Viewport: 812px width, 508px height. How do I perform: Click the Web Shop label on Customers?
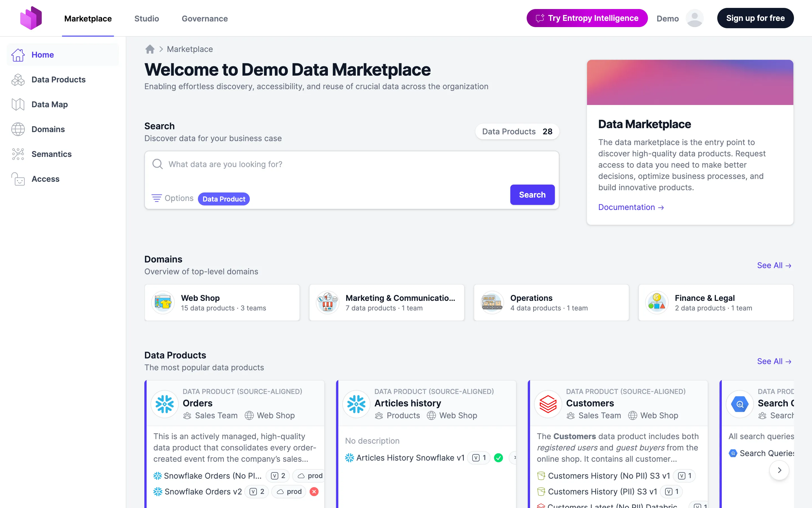[659, 416]
